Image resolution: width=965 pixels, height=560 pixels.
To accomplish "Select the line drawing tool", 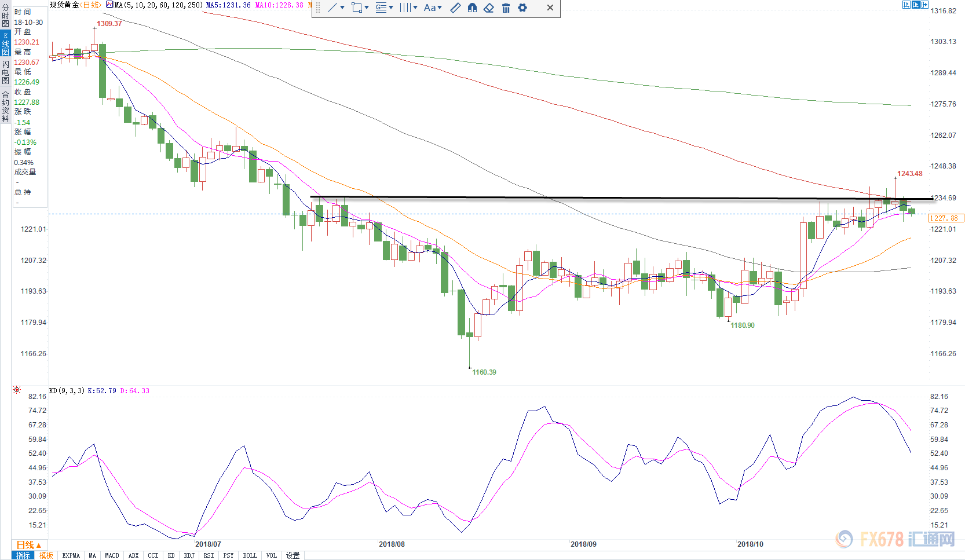I will (332, 8).
